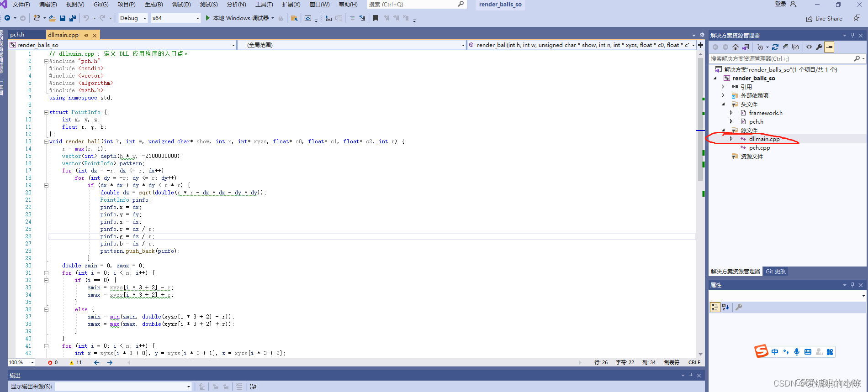868x392 pixels.
Task: Open the render_ball function member dropdown
Action: [x=582, y=45]
